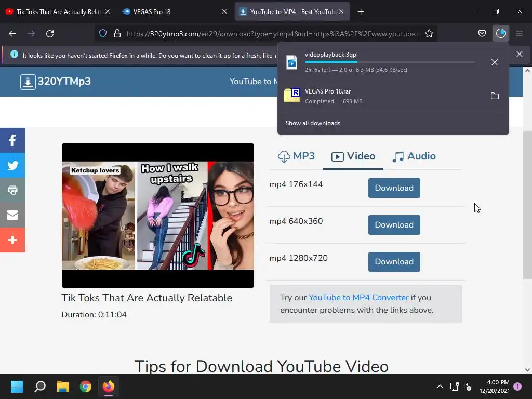Reload the current page
Screen dimensions: 532x399
coord(50,34)
